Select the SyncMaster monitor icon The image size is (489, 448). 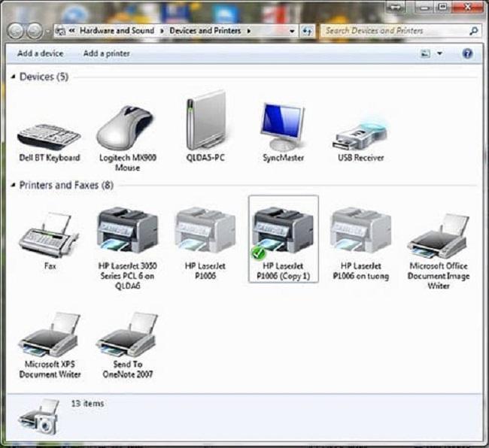tap(283, 127)
